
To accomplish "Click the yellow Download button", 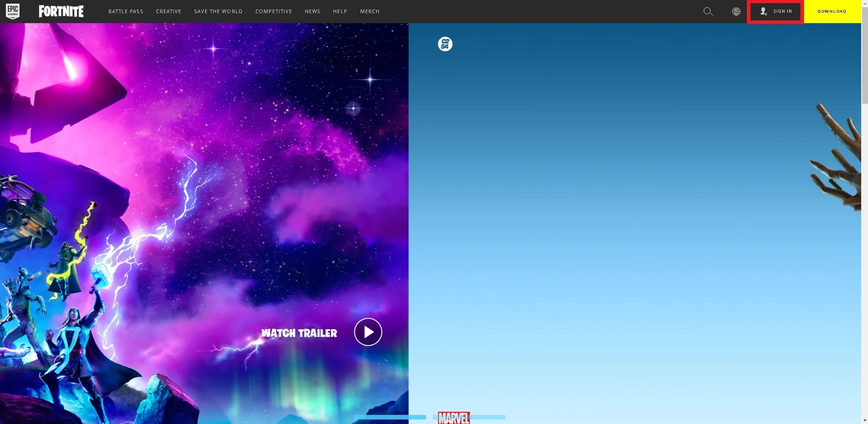I will (x=832, y=11).
